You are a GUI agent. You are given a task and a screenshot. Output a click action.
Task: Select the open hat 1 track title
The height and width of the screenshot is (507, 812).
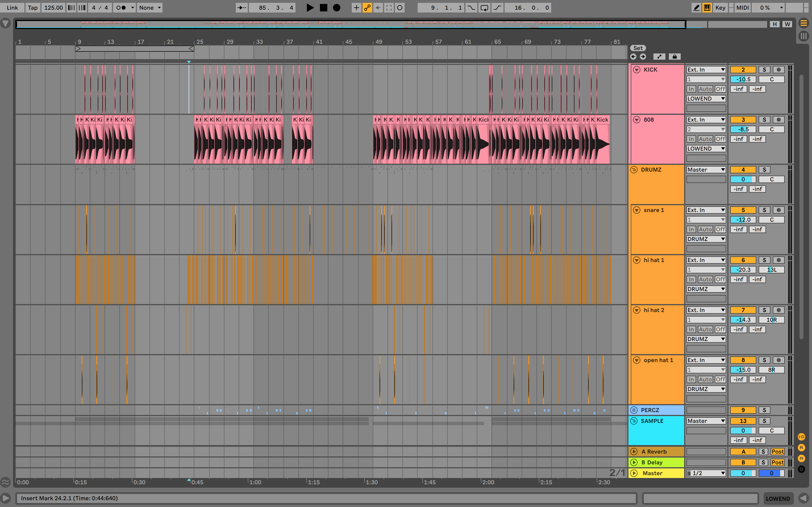658,360
